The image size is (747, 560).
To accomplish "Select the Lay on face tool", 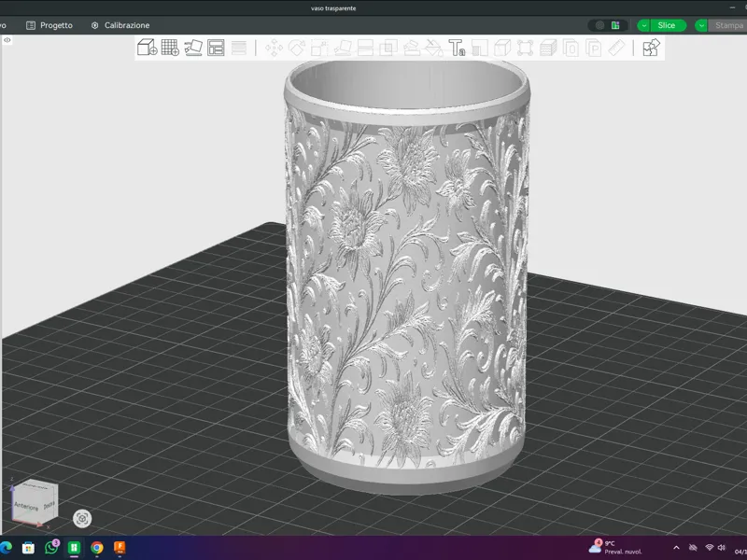I will [x=343, y=49].
